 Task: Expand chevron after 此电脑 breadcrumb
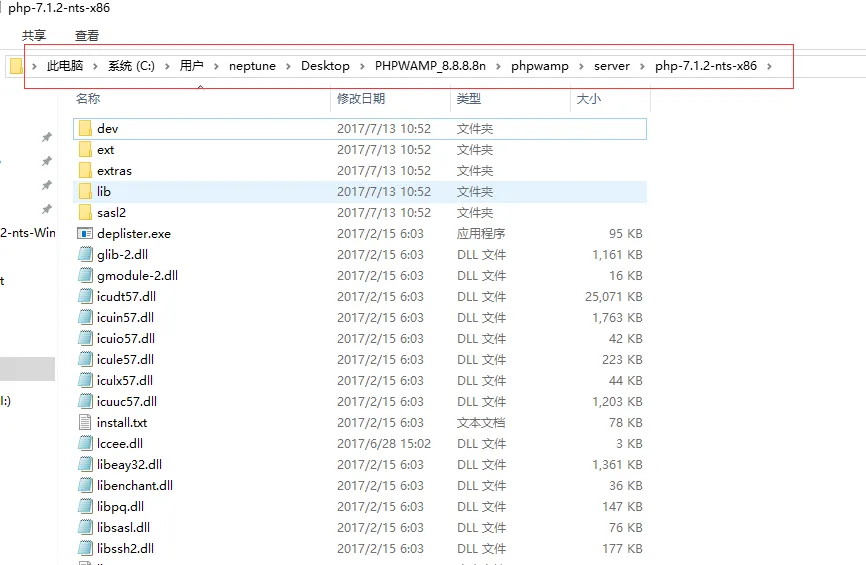[95, 66]
